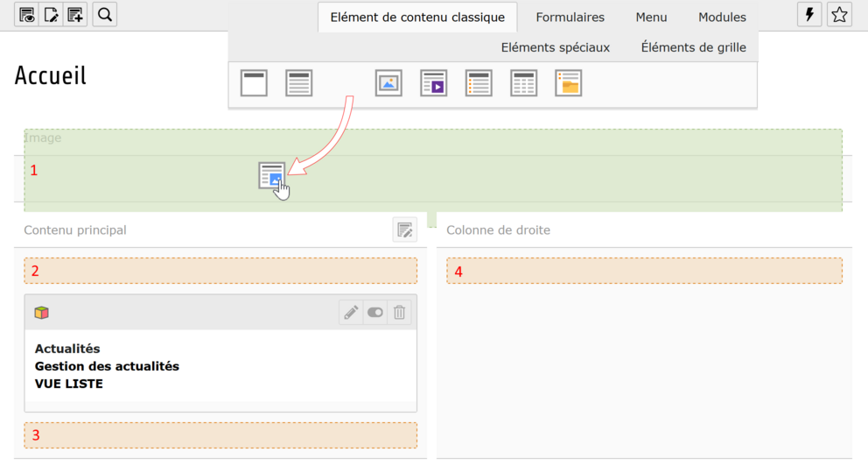Delete the Actualités content element
Screen dimensions: 868x466
coord(399,313)
